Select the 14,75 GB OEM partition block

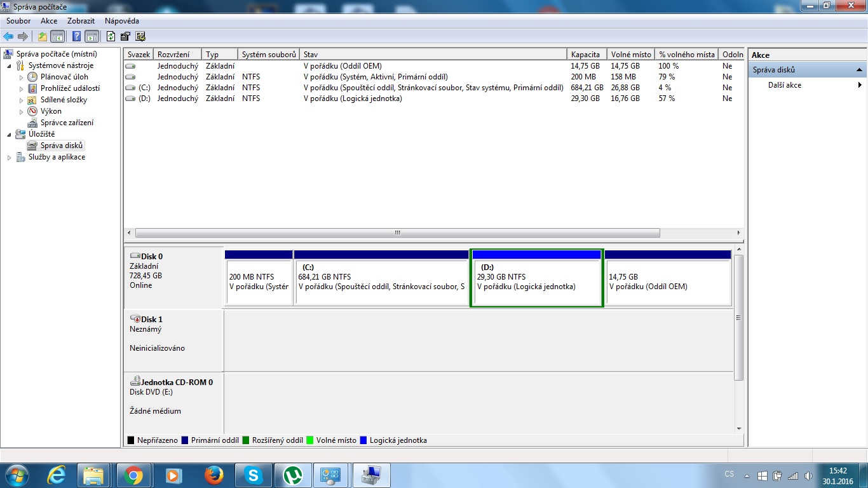pos(668,277)
